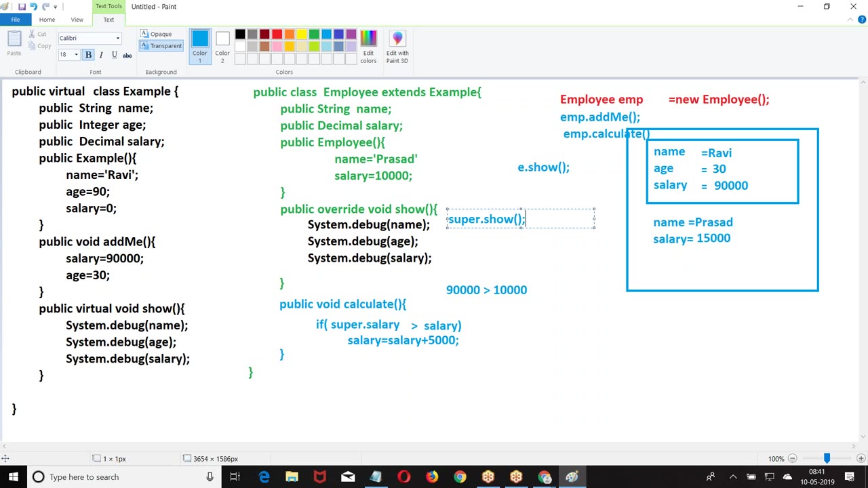The width and height of the screenshot is (868, 488).
Task: Click the Cut command
Action: pos(38,34)
